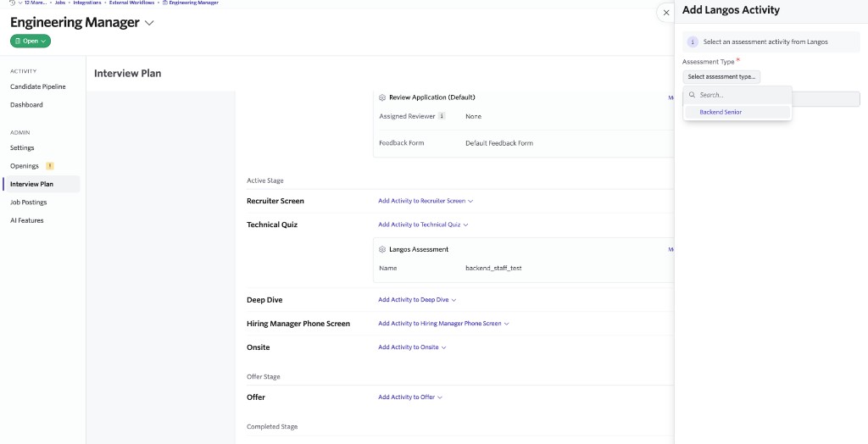Click the Recruiter Screen stage name
Screen dimensions: 868x444
(275, 201)
